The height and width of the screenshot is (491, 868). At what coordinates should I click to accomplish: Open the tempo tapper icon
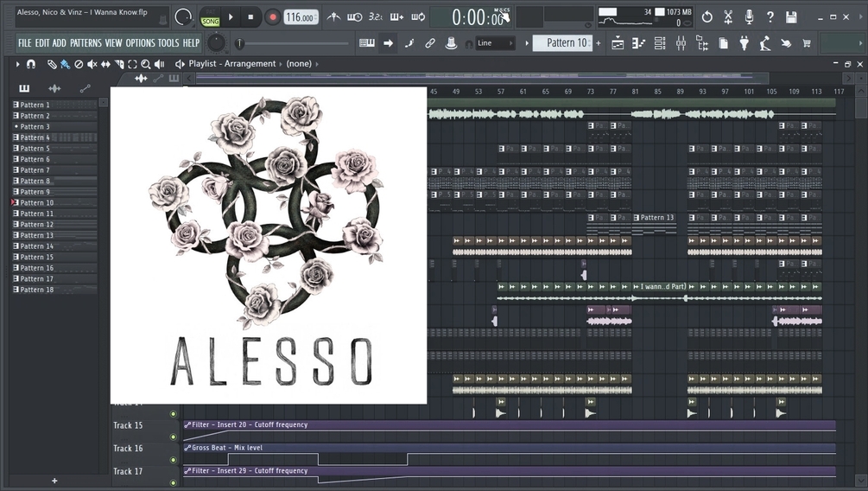(x=765, y=43)
